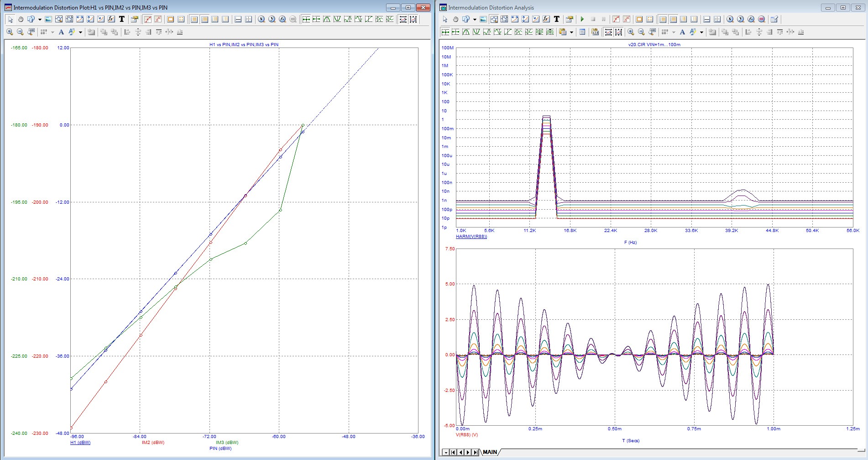The height and width of the screenshot is (460, 868).
Task: Select the Peak cursor function in the Distortion Plot window
Action: (x=327, y=19)
